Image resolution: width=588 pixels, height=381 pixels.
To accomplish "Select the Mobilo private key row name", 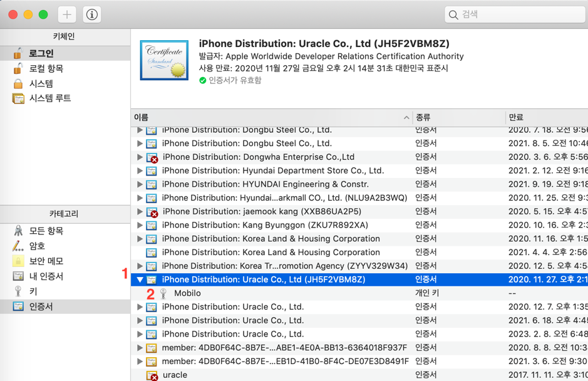I will [187, 293].
